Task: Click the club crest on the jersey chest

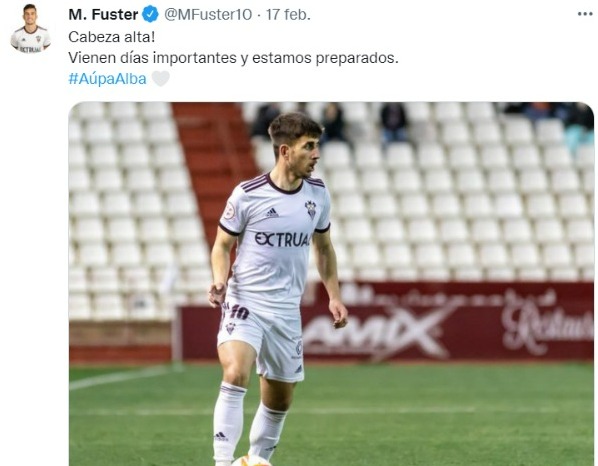Action: coord(311,210)
